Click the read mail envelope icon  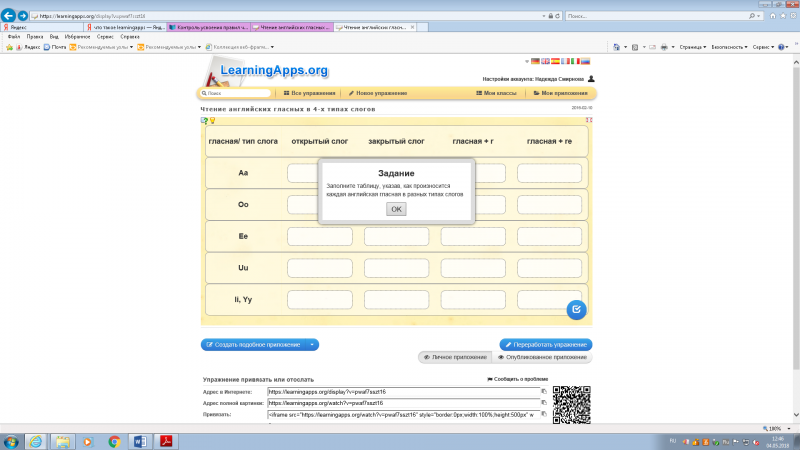pyautogui.click(x=652, y=47)
